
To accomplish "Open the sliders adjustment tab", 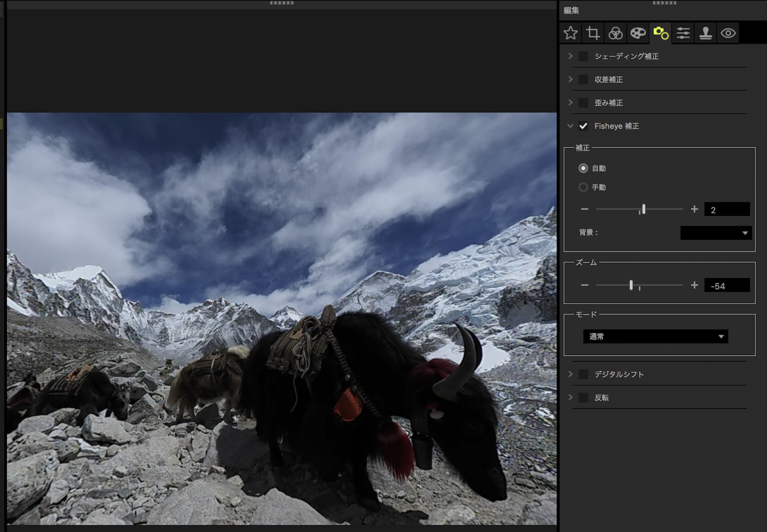I will [x=683, y=33].
